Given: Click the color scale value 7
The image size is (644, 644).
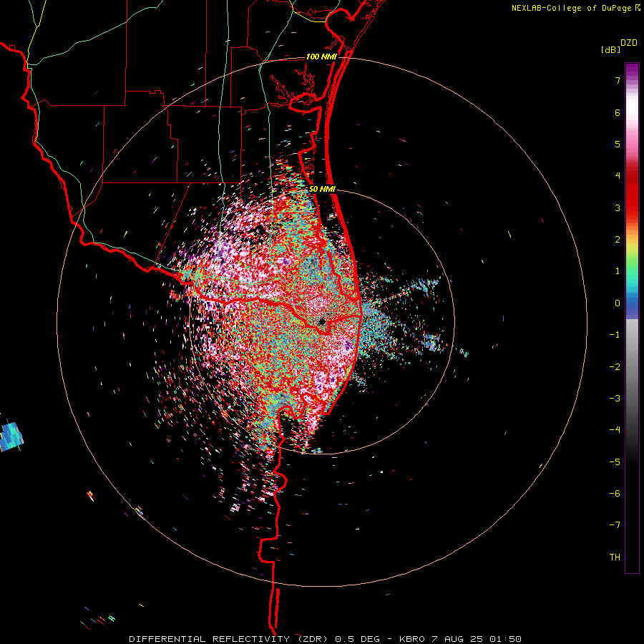Looking at the screenshot, I should (618, 80).
